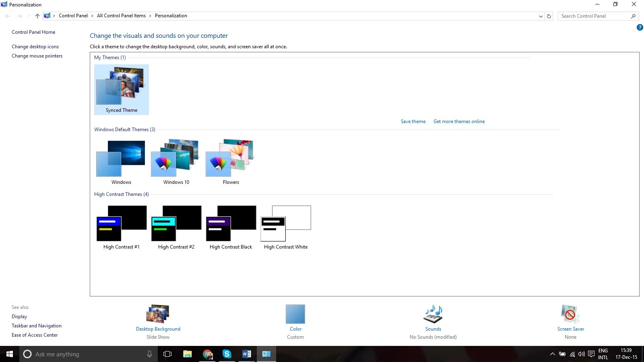
Task: Open the Windows Start menu
Action: pos(10,354)
